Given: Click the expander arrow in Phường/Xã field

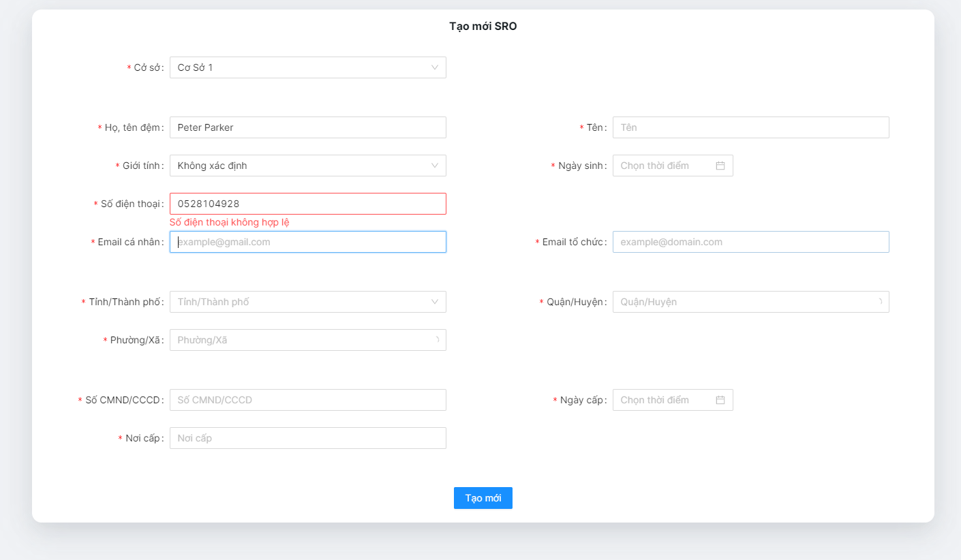Looking at the screenshot, I should (x=436, y=340).
